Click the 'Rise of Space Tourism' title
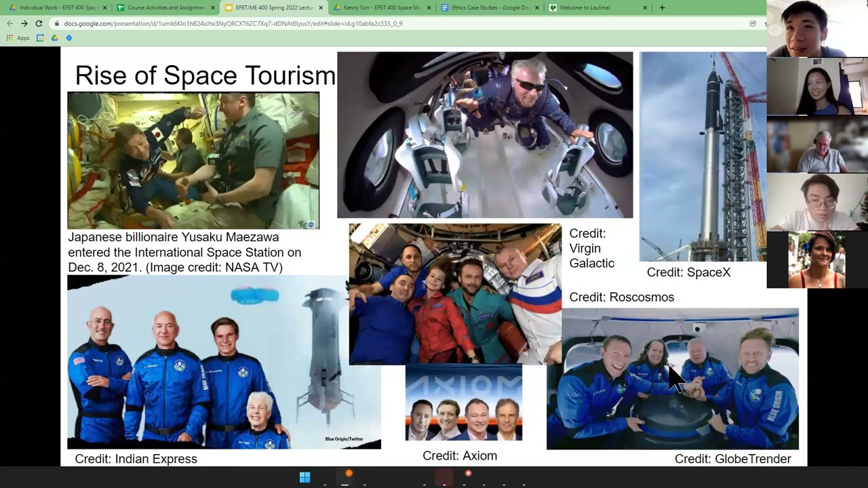Image resolution: width=868 pixels, height=488 pixels. [x=205, y=76]
